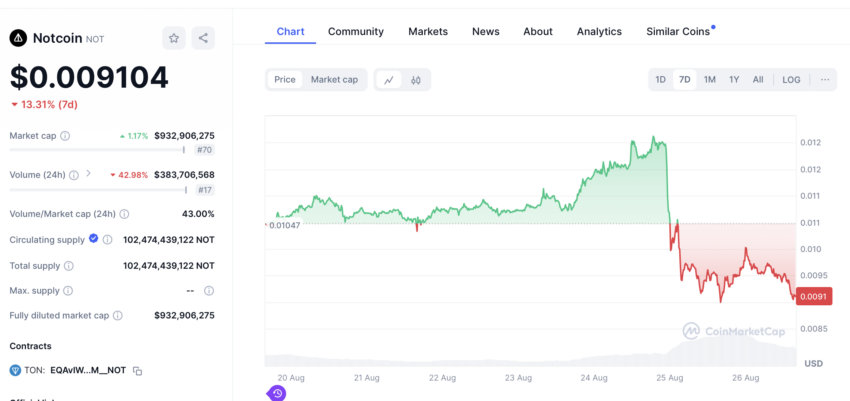Click market cap rank #70 badge
Screen dimensions: 850x401
[x=204, y=150]
